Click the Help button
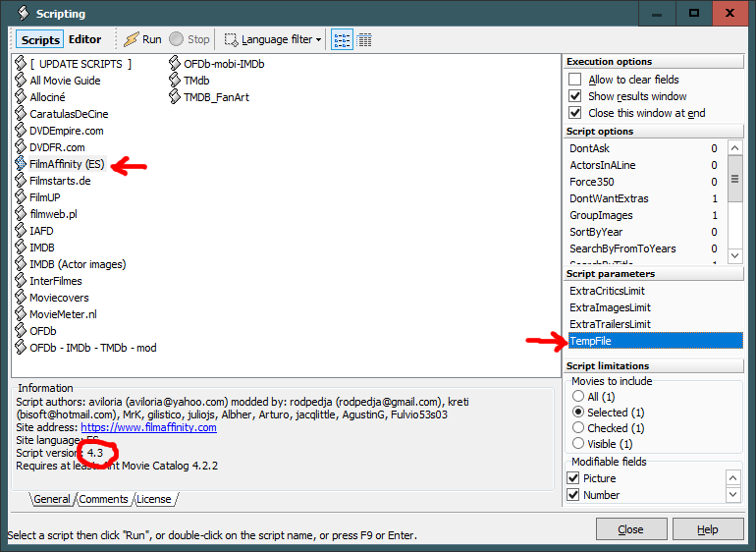The height and width of the screenshot is (552, 756). (x=707, y=529)
